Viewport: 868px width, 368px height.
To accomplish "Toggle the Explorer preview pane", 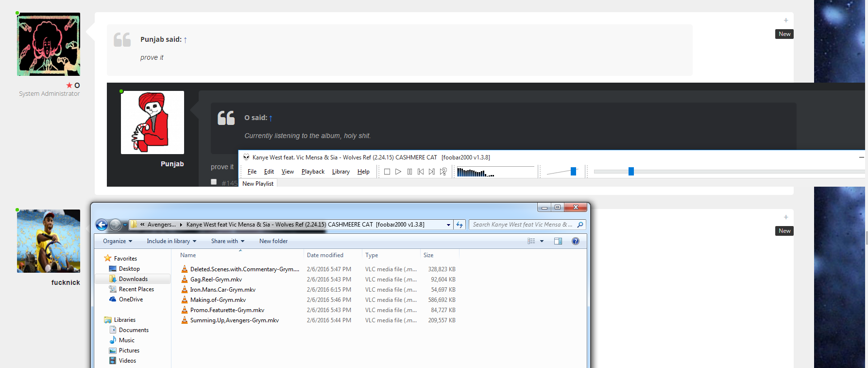I will (x=558, y=241).
